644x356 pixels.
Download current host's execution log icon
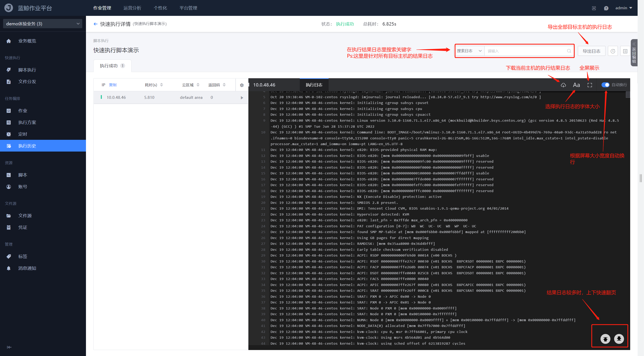click(x=563, y=85)
